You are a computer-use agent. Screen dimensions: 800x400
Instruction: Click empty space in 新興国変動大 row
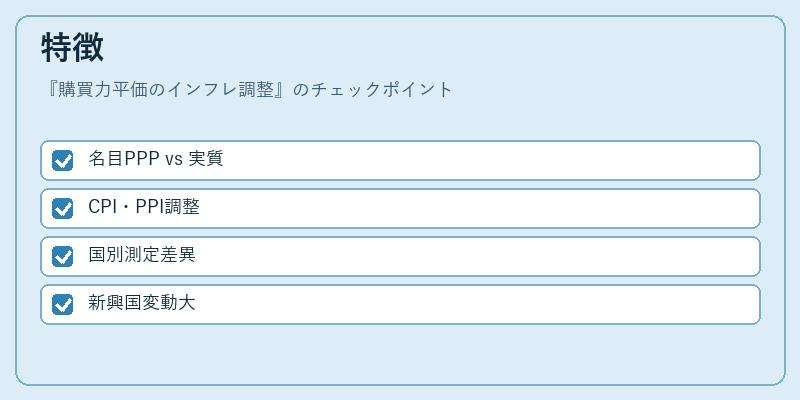pyautogui.click(x=477, y=304)
